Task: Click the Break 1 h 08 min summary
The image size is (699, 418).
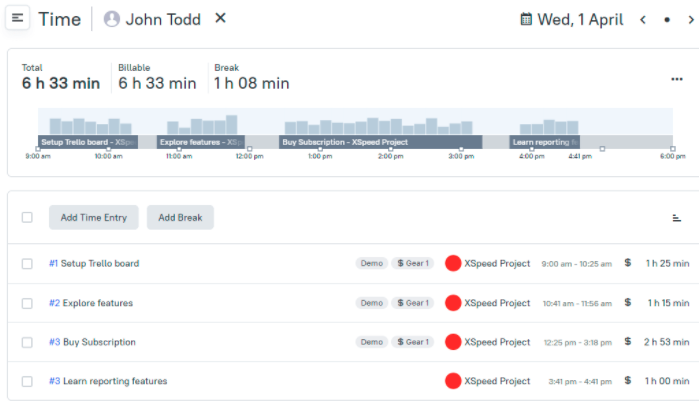Action: [251, 78]
